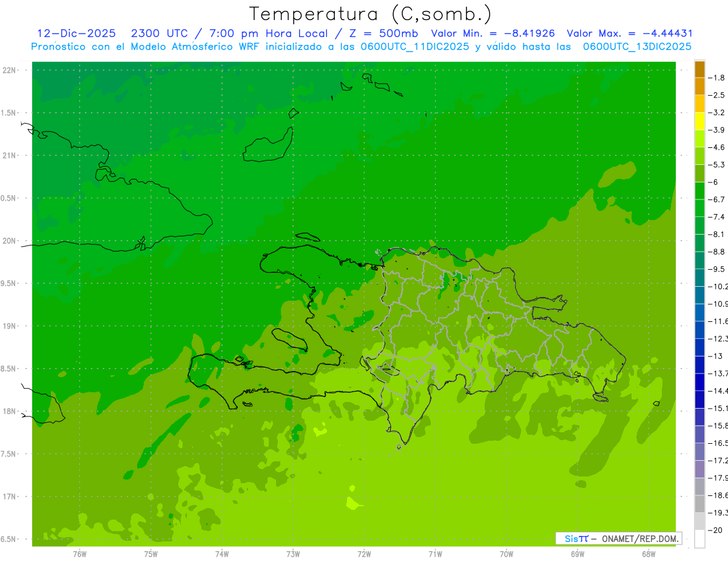
Task: Click the '21N' latitude label
Action: pos(10,155)
